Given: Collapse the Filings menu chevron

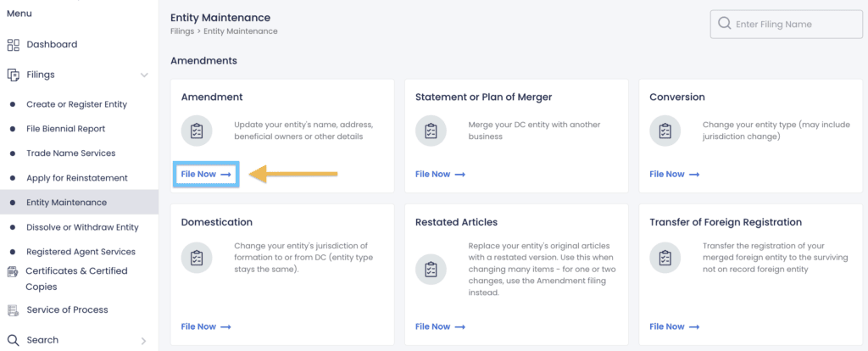Looking at the screenshot, I should tap(144, 75).
